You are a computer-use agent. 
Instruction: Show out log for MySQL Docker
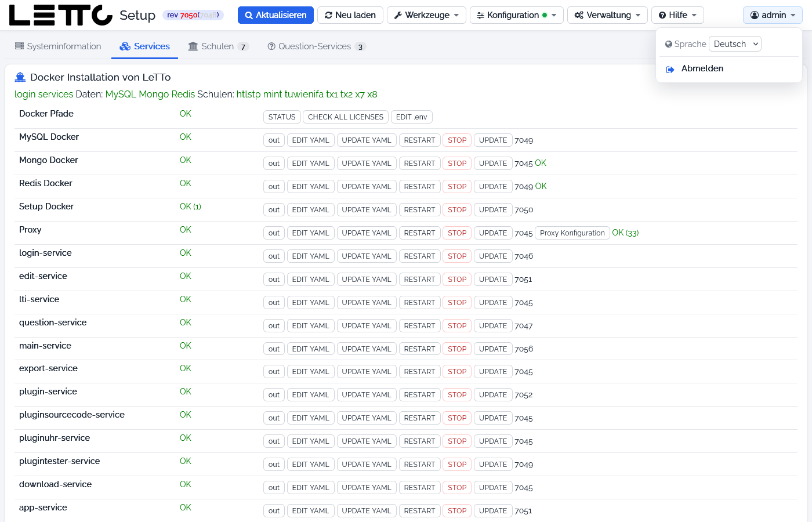[274, 140]
